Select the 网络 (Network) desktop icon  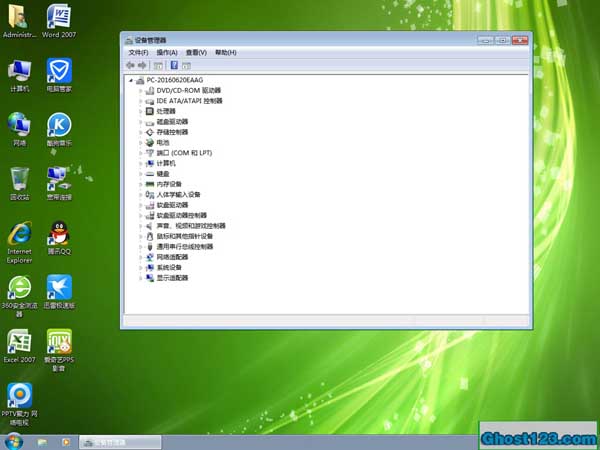20,129
